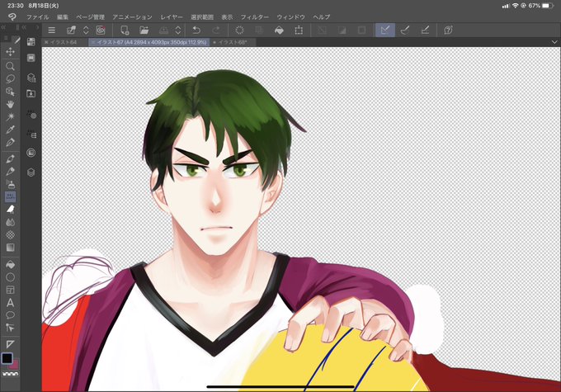Click the Fill icon in command bar

279,30
